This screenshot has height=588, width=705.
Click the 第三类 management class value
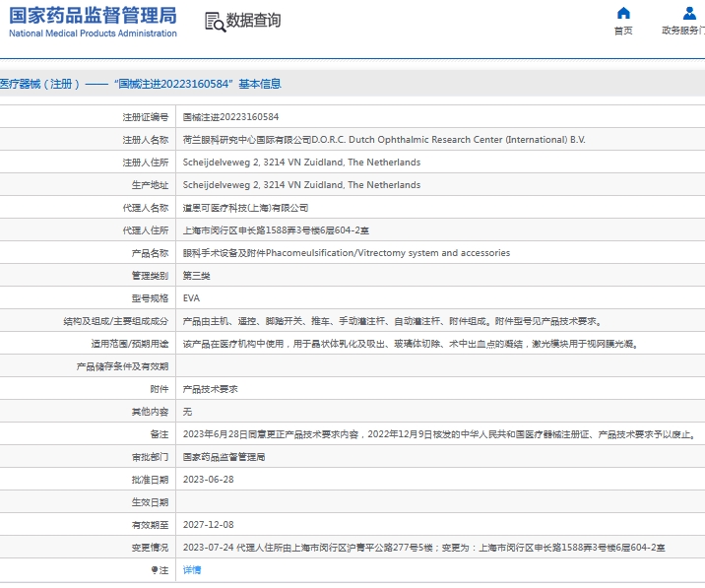tap(197, 276)
